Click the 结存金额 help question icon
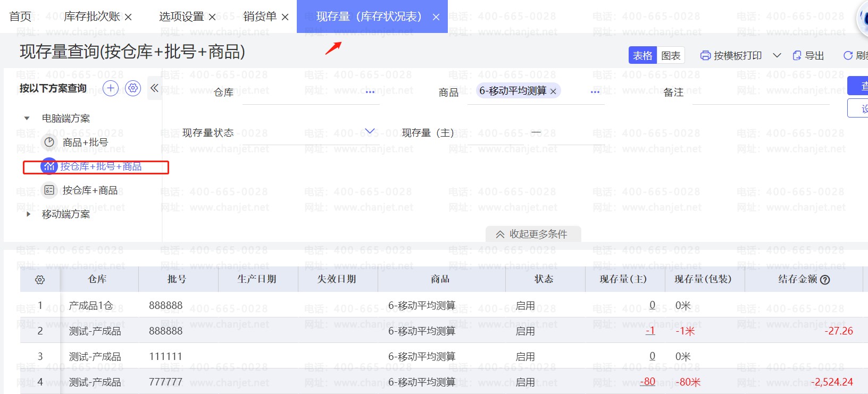 825,280
